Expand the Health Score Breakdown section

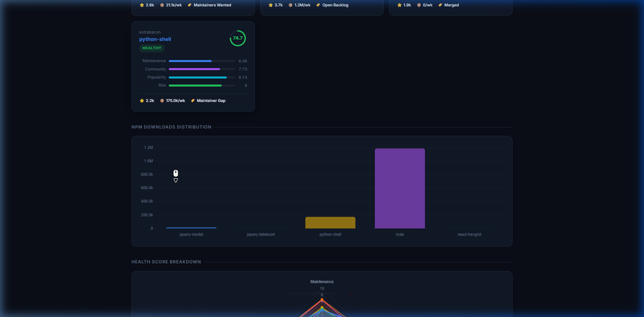pos(166,262)
